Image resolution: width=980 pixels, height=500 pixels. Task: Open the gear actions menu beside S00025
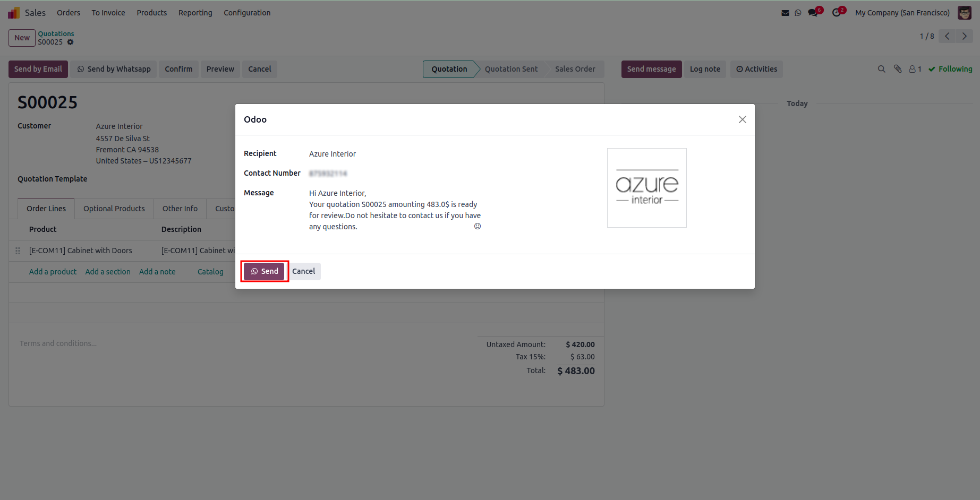tap(70, 42)
